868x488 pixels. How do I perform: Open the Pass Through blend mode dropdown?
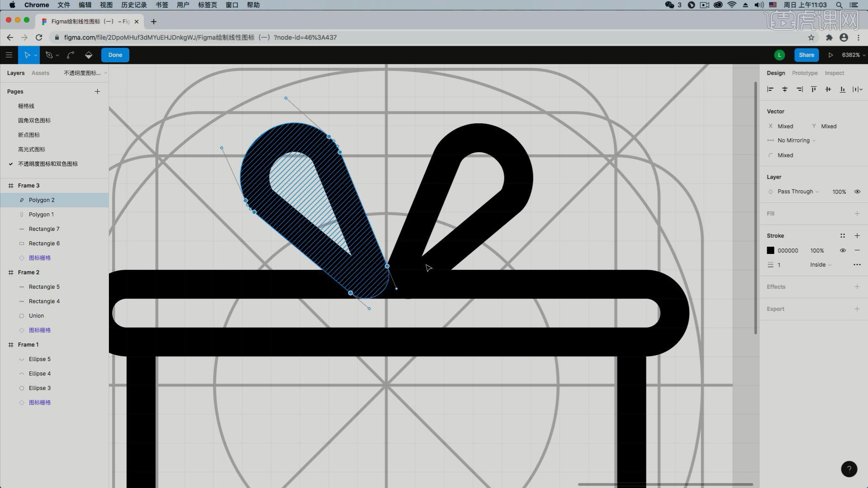point(798,192)
